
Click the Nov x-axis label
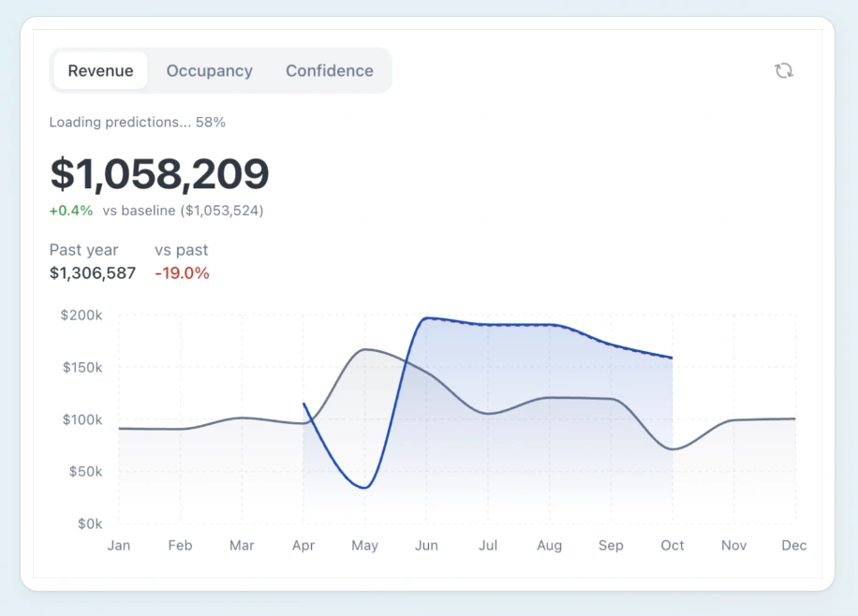(x=733, y=546)
